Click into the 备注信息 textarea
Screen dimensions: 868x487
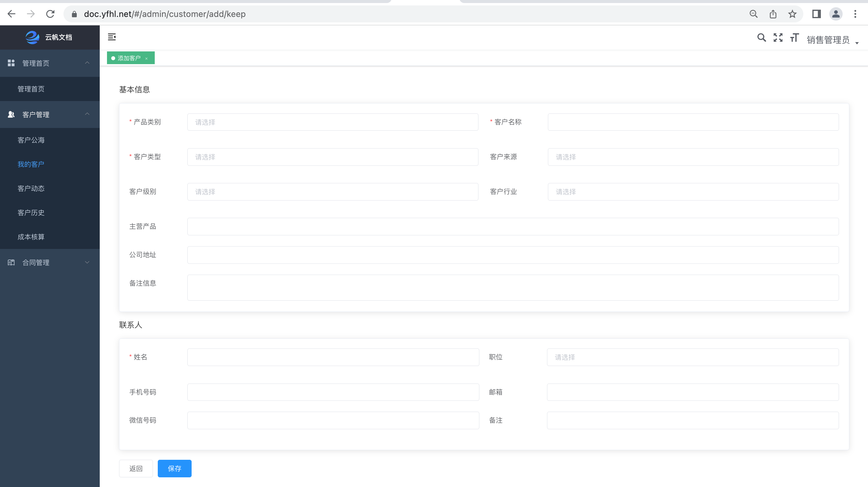click(513, 288)
